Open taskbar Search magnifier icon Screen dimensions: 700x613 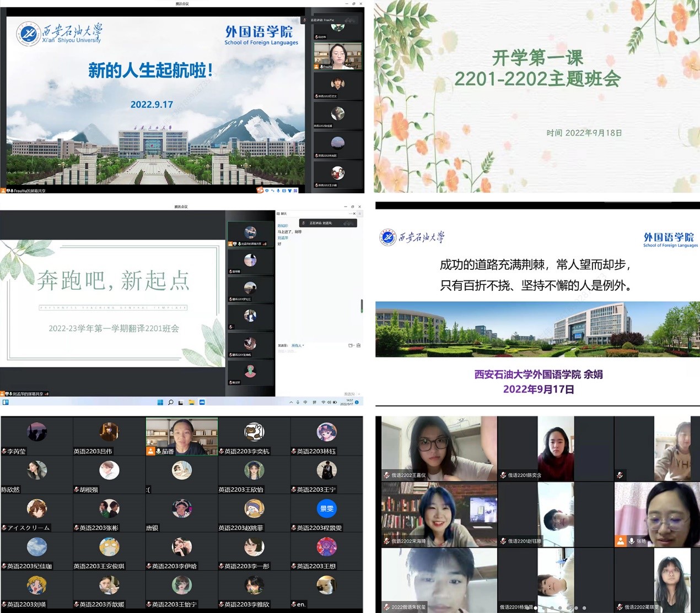click(x=171, y=403)
